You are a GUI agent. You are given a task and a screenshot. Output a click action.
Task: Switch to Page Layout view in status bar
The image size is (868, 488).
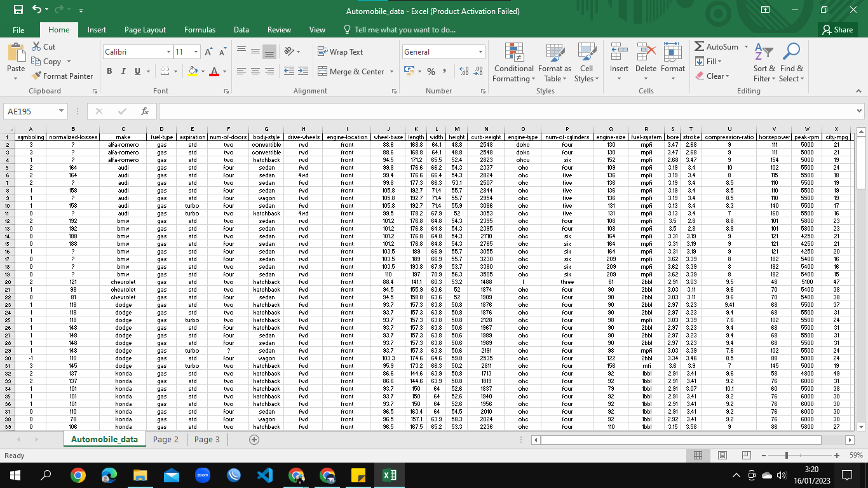point(722,455)
